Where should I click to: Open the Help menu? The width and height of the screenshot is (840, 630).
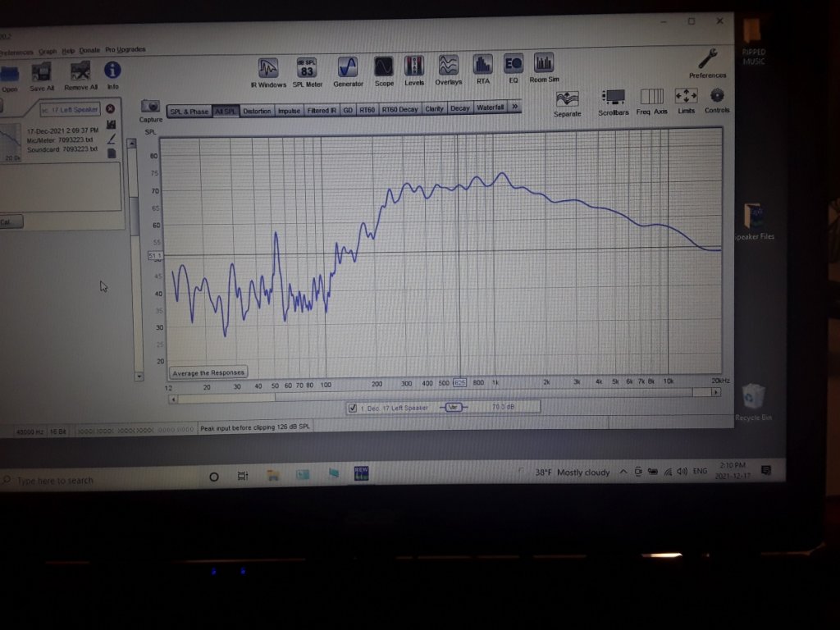tap(68, 51)
